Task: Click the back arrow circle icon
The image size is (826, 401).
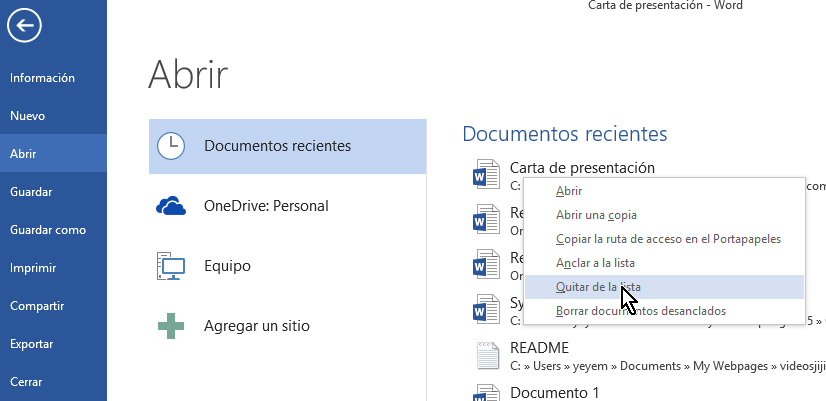Action: pyautogui.click(x=24, y=25)
